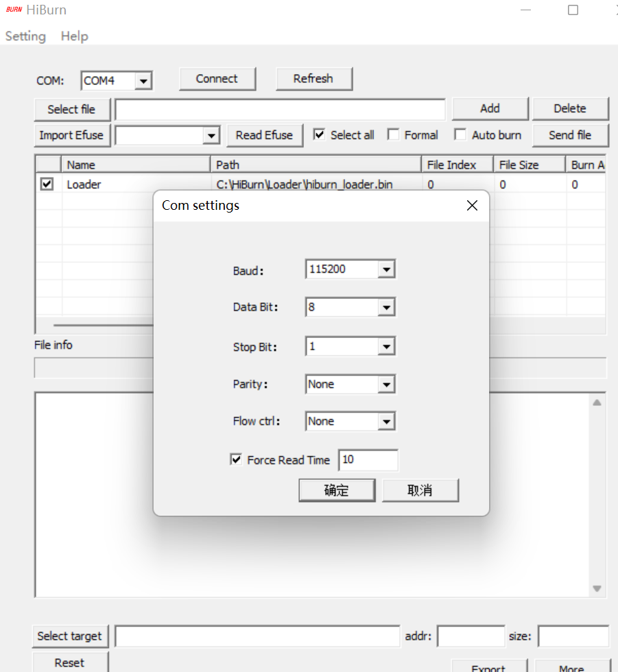The width and height of the screenshot is (618, 672).
Task: Click the addr input field
Action: 471,636
